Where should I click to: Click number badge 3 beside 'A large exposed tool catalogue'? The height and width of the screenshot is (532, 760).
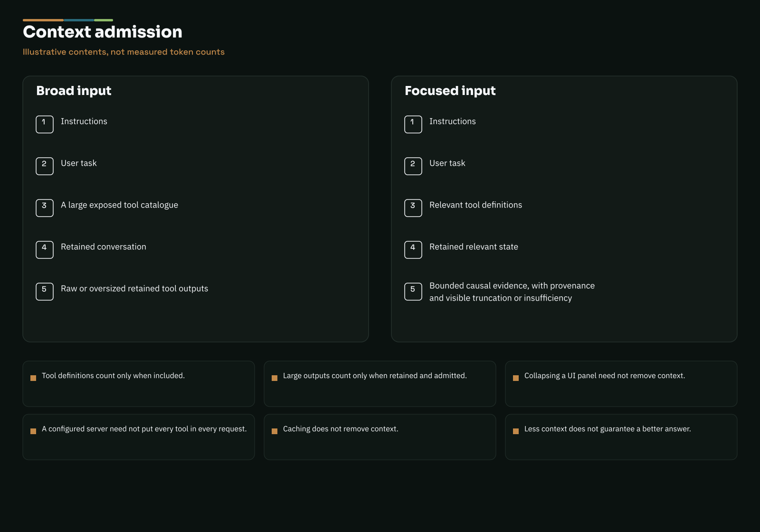pos(45,208)
